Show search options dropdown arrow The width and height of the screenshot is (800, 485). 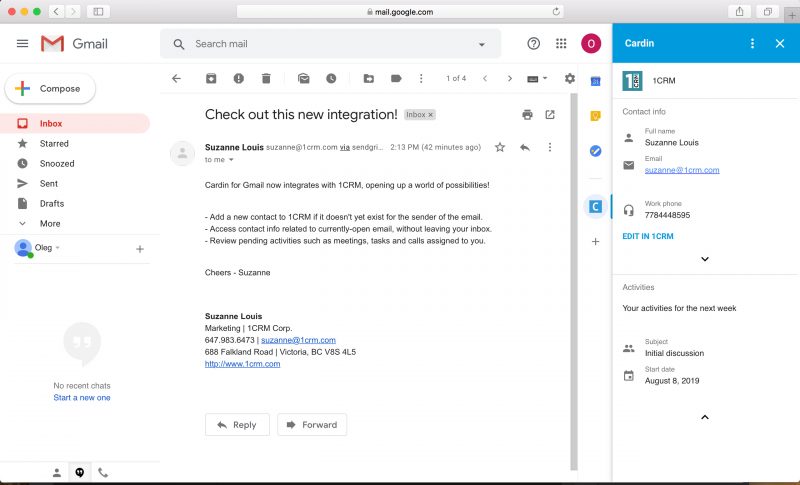pos(482,44)
